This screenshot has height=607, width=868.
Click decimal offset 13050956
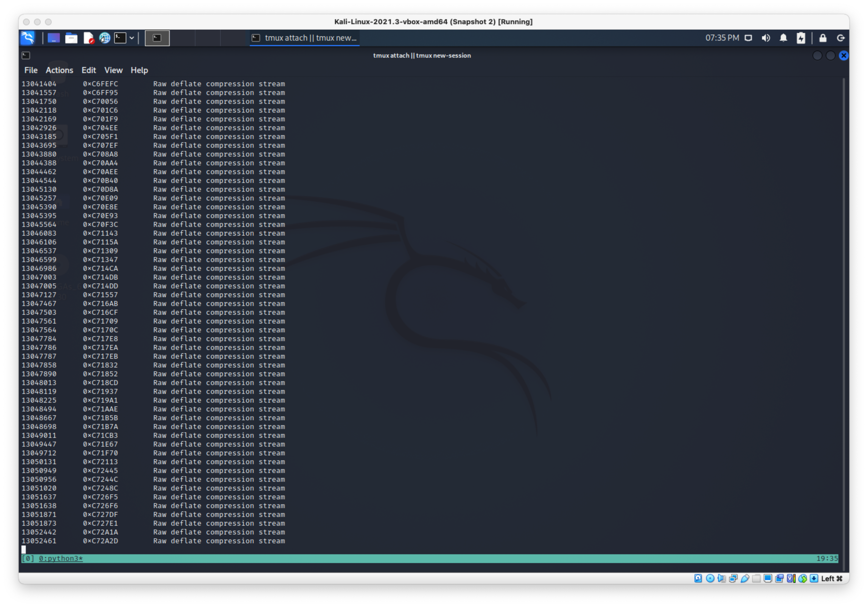coord(39,479)
